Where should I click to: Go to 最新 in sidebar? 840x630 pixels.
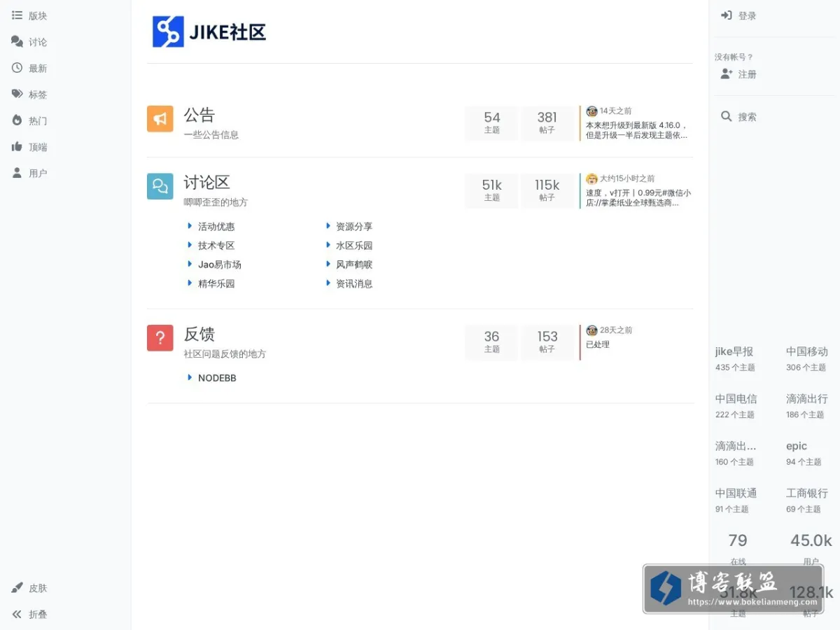point(38,68)
